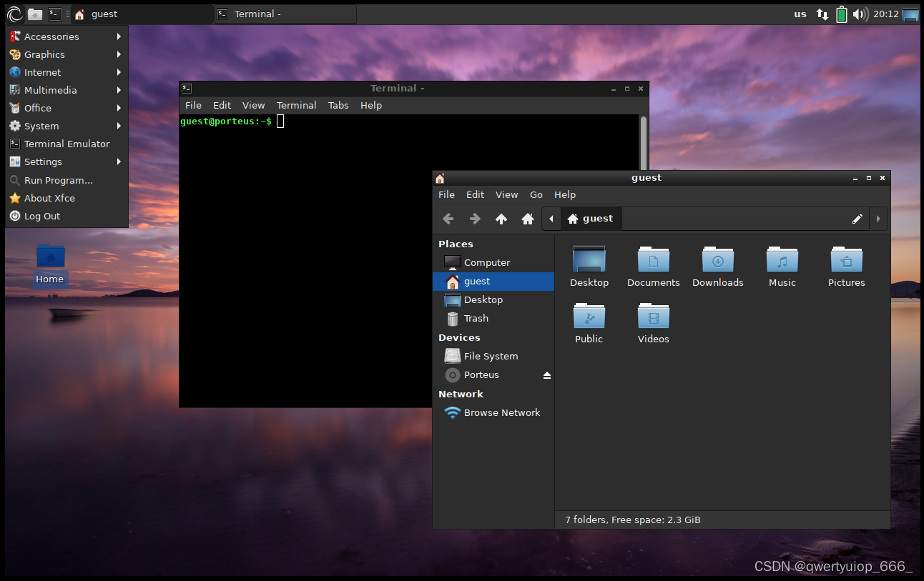Open the Go menu in the file manager
Image resolution: width=924 pixels, height=581 pixels.
[536, 194]
